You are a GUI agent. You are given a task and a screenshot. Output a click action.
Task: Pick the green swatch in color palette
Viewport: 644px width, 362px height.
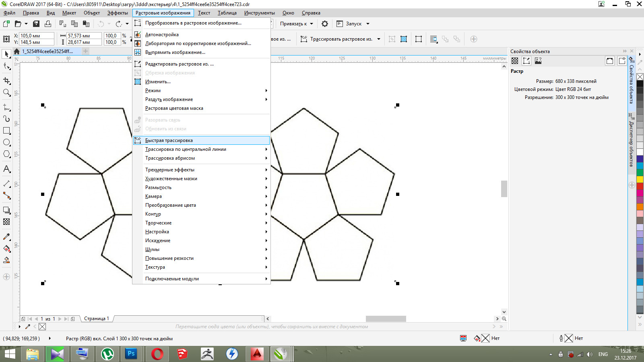coord(640,172)
